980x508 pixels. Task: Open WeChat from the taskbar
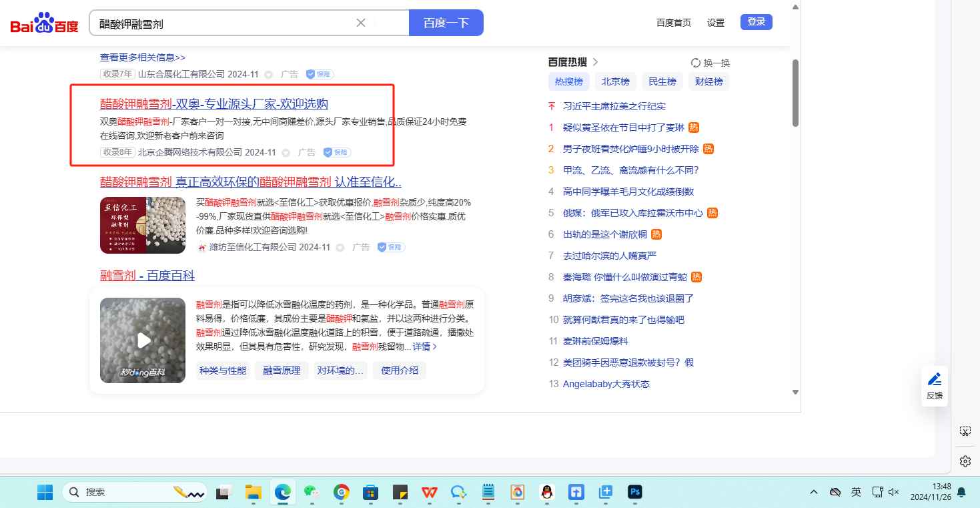click(311, 492)
